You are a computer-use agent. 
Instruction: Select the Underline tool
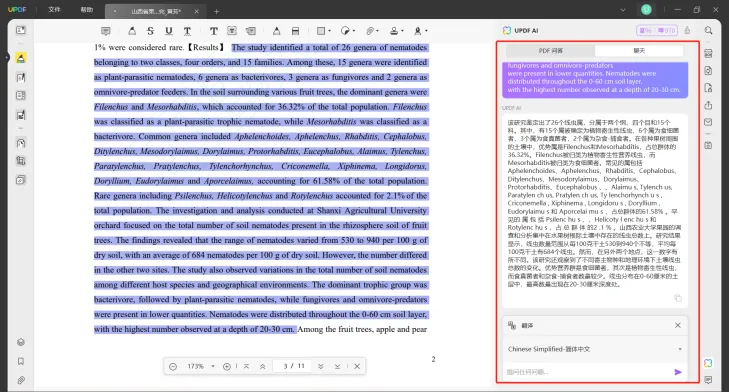(169, 31)
